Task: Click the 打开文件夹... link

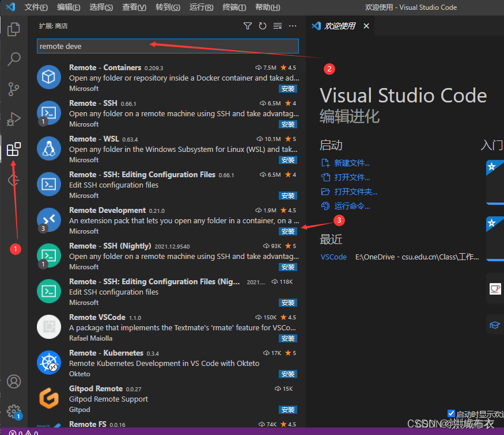Action: [x=356, y=192]
